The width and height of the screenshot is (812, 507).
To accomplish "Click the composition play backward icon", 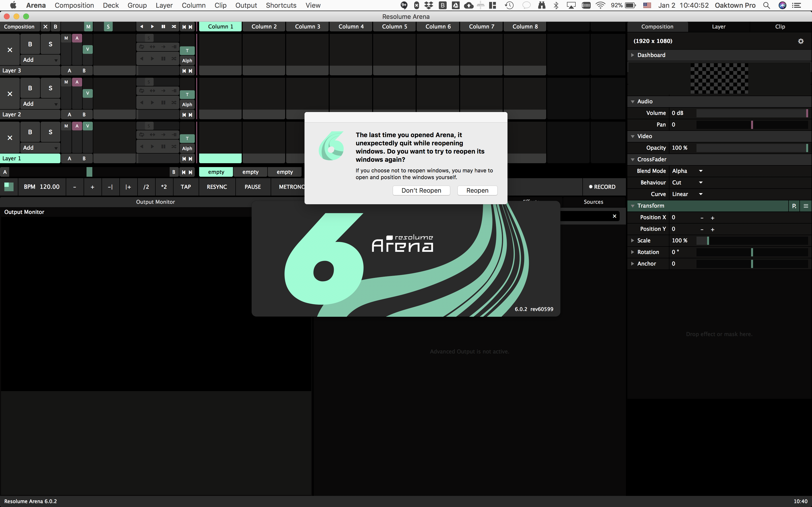I will [142, 27].
